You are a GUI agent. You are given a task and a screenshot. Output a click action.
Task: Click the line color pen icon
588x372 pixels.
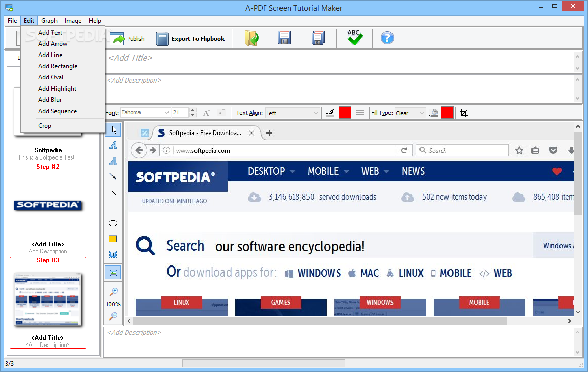point(330,113)
